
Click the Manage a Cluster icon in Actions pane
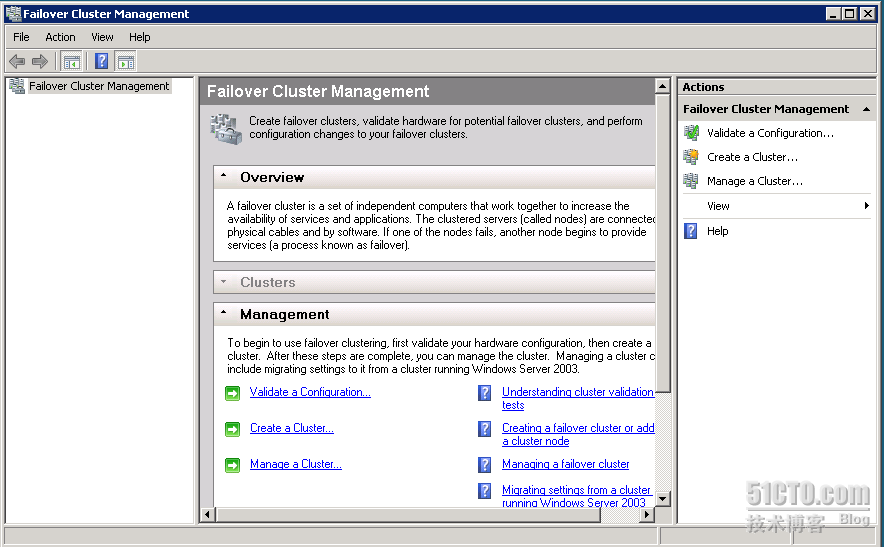[x=691, y=181]
